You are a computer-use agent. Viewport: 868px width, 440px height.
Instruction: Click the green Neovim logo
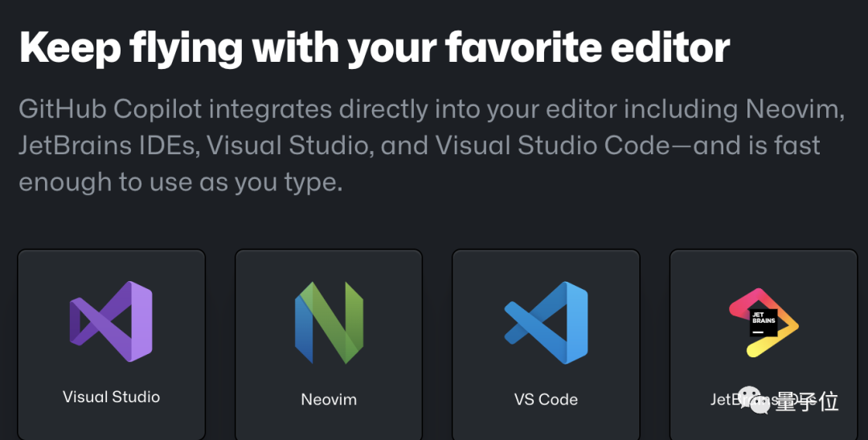329,323
